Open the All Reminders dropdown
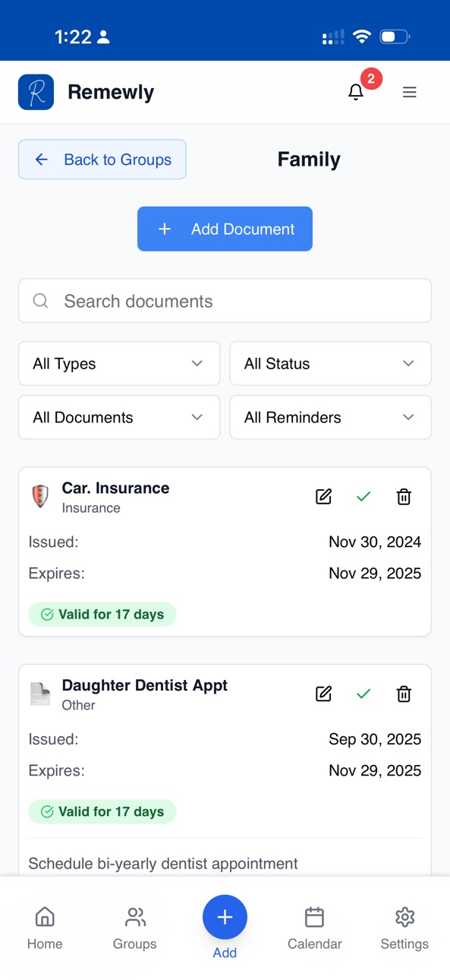The image size is (450, 980). coord(330,417)
